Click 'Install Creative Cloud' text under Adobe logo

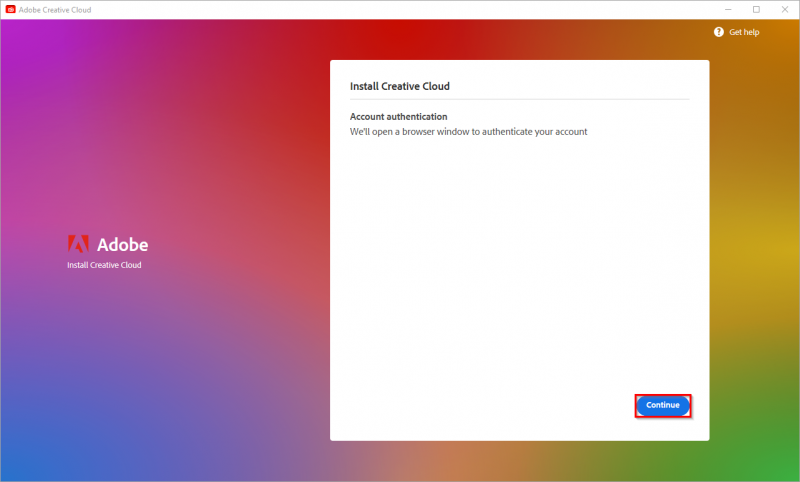(x=104, y=265)
